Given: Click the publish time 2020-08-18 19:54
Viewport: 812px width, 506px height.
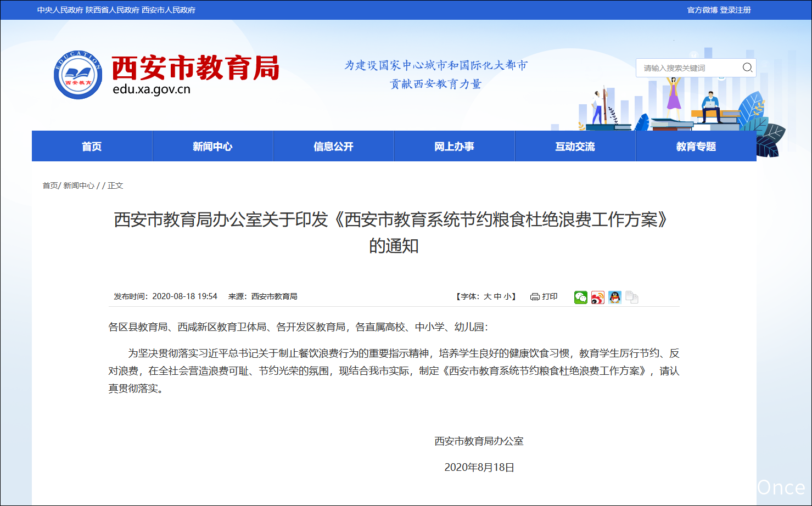Looking at the screenshot, I should [x=184, y=296].
